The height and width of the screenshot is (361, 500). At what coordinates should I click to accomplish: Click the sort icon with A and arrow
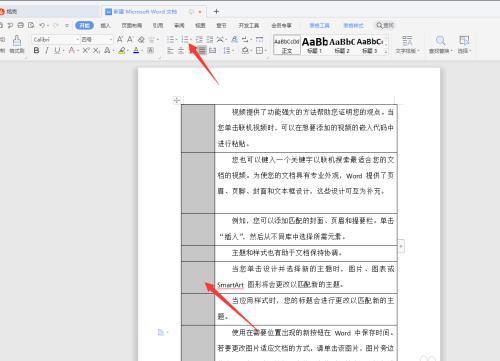point(235,39)
